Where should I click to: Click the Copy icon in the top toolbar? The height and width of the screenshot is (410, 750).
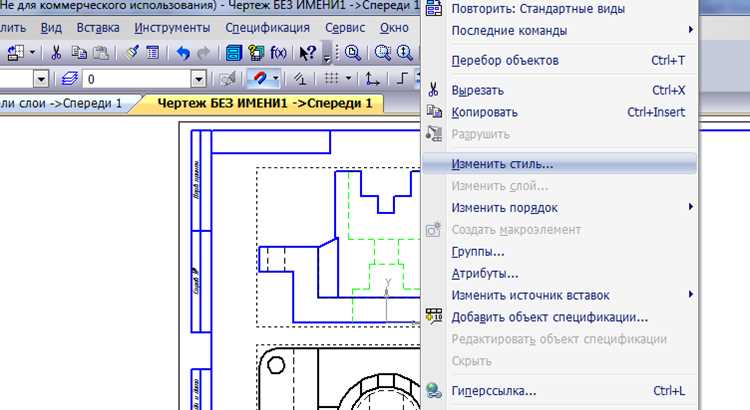coord(79,53)
